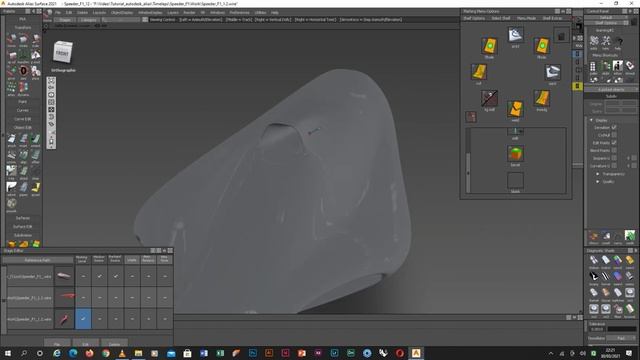Enable the CV/Hull checkbox
Image resolution: width=640 pixels, height=360 pixels.
click(x=614, y=135)
